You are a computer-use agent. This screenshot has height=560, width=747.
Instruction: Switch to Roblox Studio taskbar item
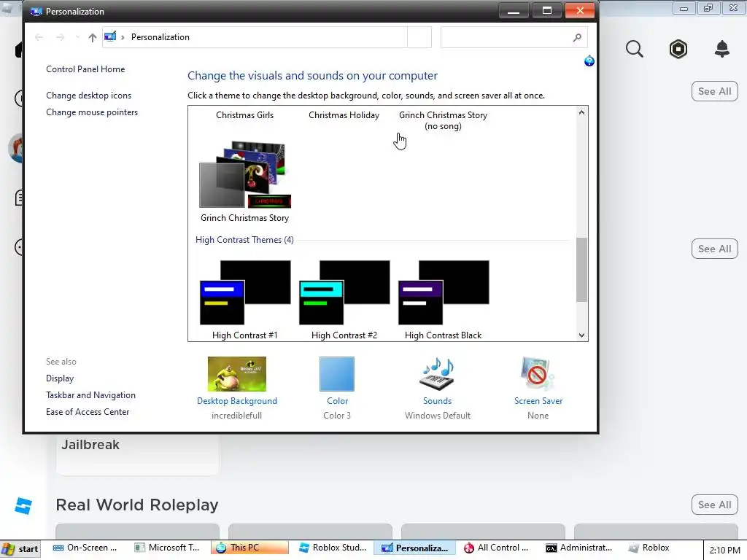coord(333,548)
